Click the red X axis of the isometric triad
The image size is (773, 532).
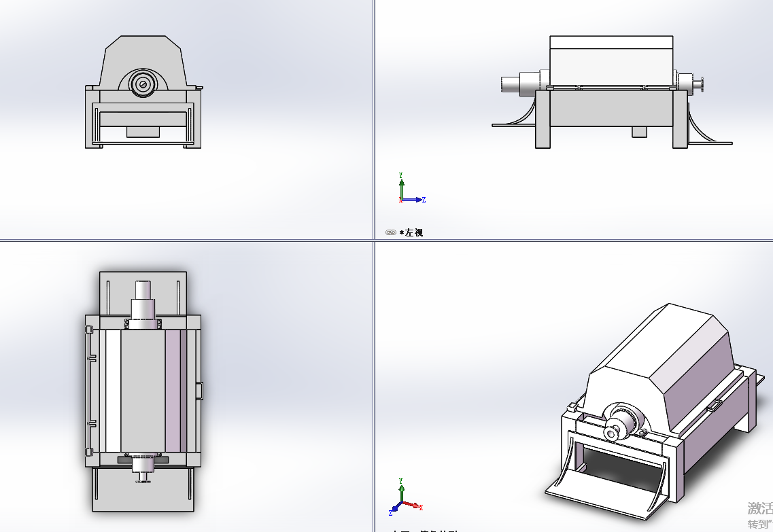coord(412,506)
